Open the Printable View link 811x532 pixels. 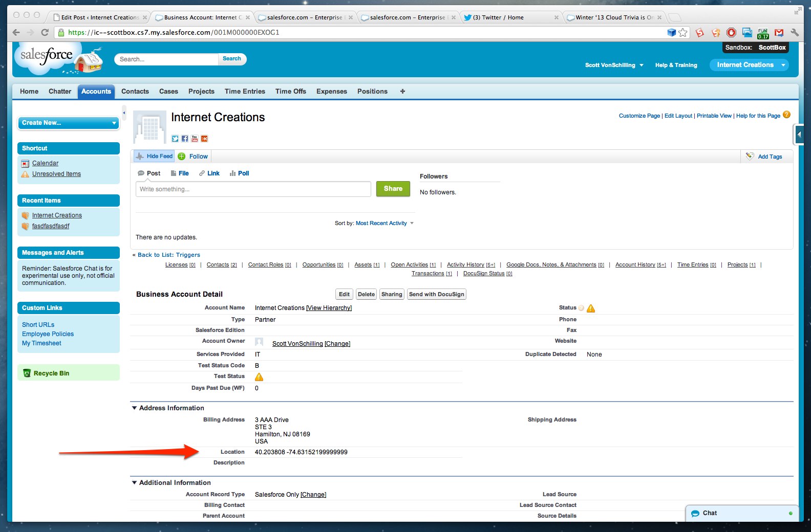pos(714,116)
